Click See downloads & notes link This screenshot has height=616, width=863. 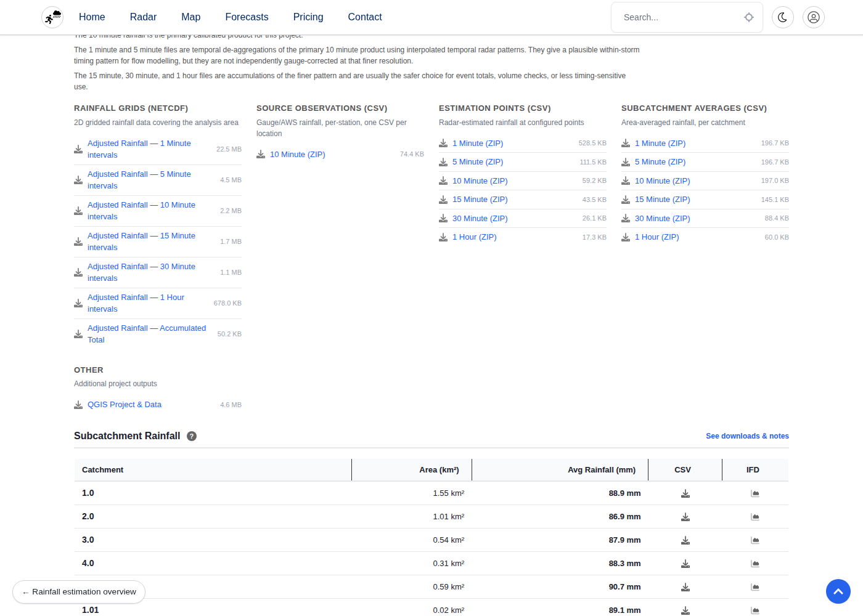click(x=747, y=436)
